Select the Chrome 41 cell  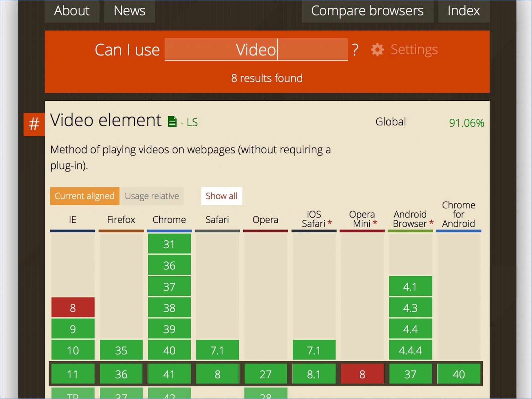point(169,374)
